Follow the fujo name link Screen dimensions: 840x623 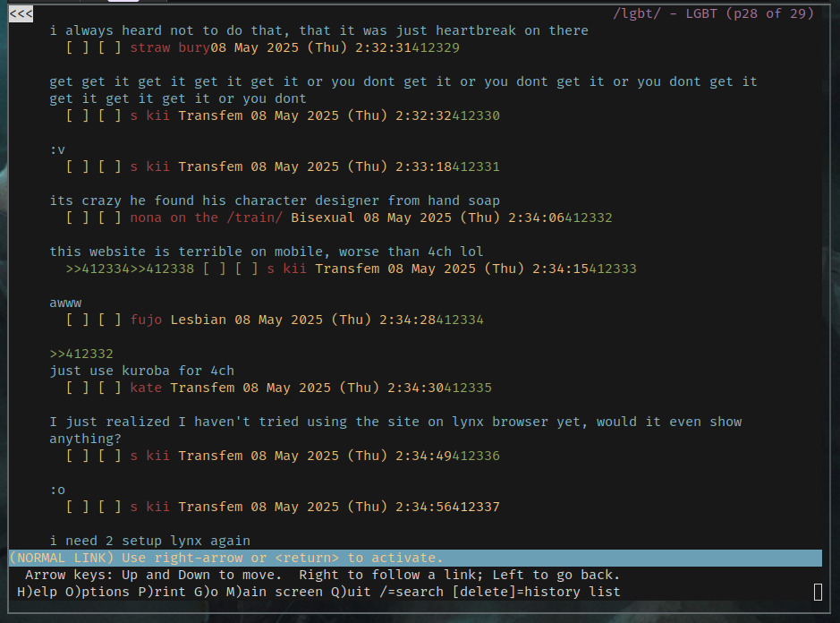(146, 320)
